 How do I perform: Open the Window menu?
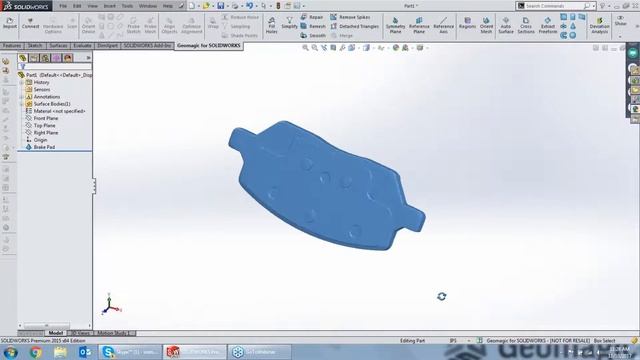(x=148, y=6)
